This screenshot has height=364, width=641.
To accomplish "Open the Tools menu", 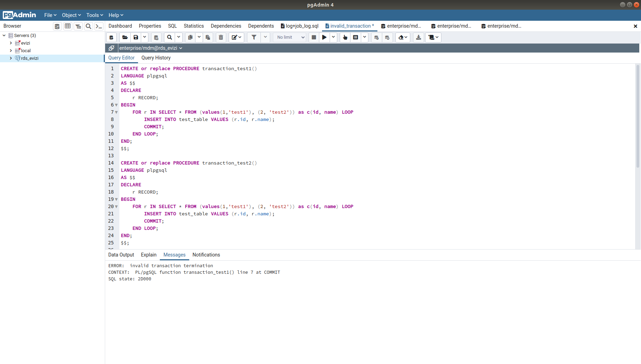I will pyautogui.click(x=94, y=15).
